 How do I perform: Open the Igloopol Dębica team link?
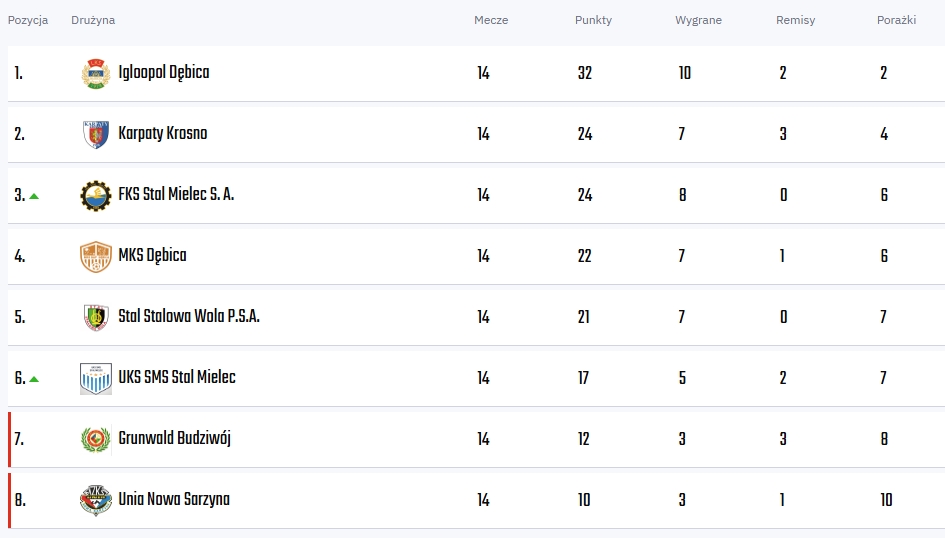(x=164, y=73)
